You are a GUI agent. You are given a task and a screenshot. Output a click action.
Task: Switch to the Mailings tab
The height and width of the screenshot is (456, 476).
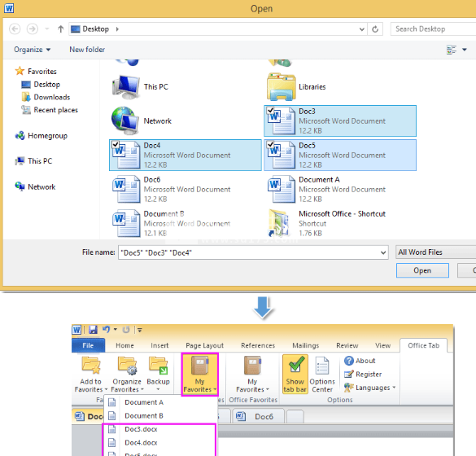click(305, 345)
